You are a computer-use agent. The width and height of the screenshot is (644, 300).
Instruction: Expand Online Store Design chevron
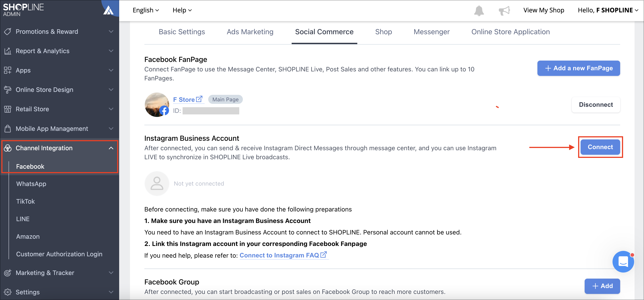pyautogui.click(x=111, y=90)
